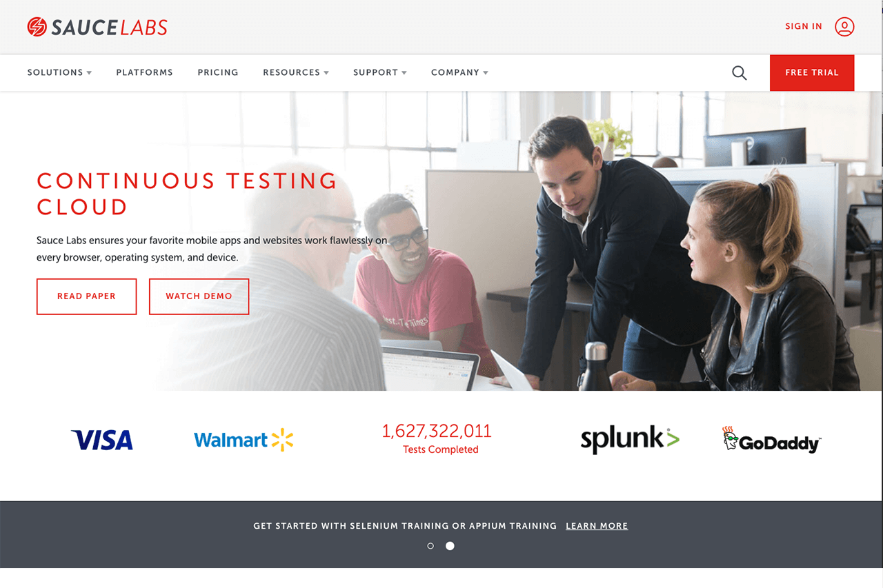Click the Sauce Labs logo
The width and height of the screenshot is (883, 588).
point(97,27)
